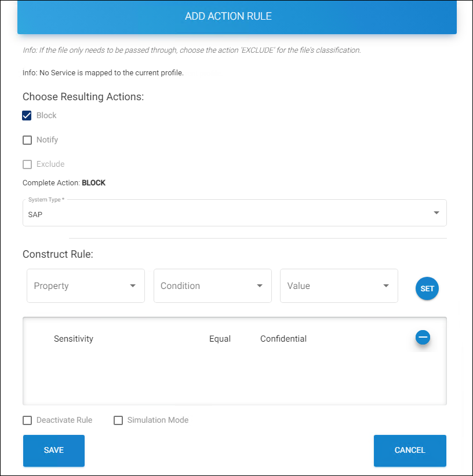Click the Equal condition in rule row
The image size is (473, 476).
coord(220,339)
